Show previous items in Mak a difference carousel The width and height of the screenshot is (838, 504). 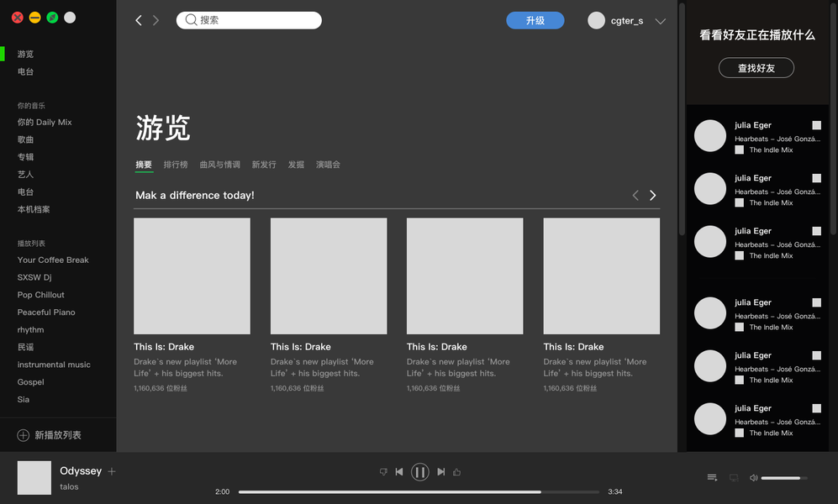click(635, 196)
